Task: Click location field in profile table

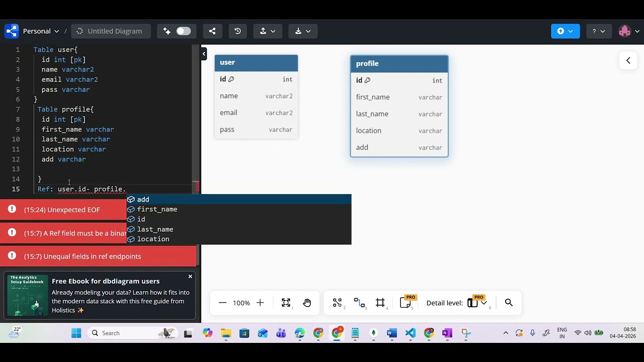Action: (x=399, y=131)
